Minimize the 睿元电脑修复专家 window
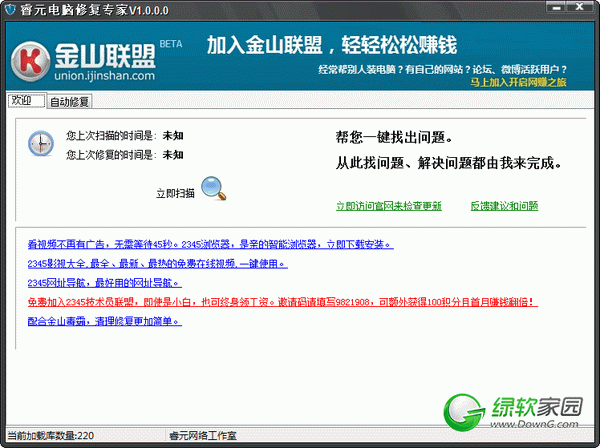 point(558,7)
